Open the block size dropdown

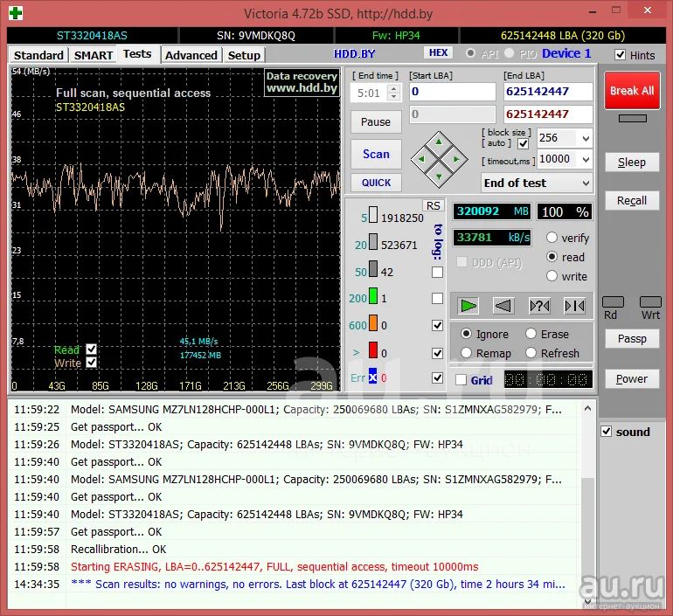585,138
